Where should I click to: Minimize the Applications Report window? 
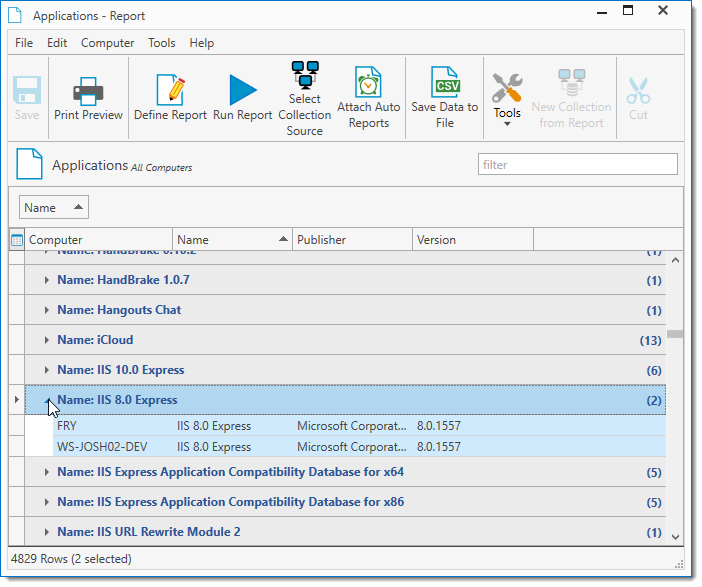(x=602, y=12)
